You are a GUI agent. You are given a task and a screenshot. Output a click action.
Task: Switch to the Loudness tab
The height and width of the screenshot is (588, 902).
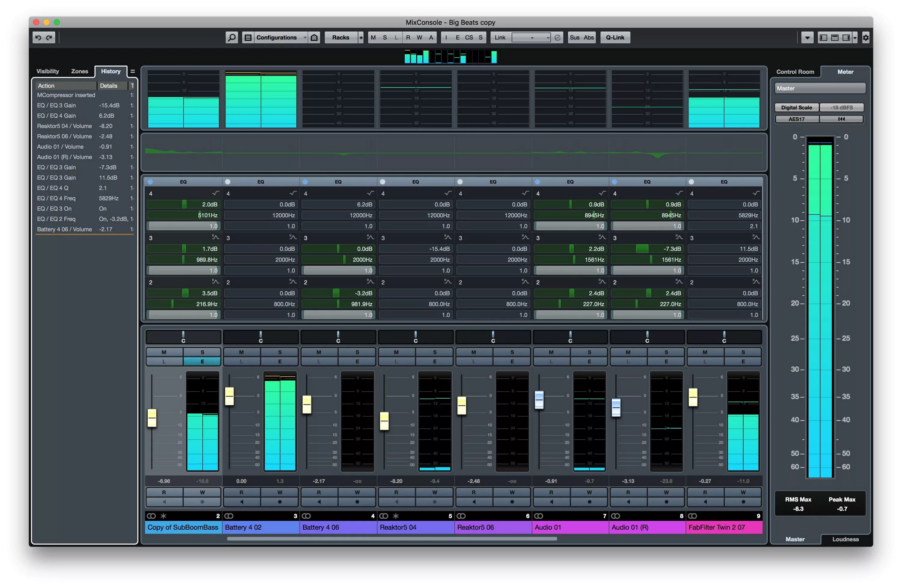845,539
